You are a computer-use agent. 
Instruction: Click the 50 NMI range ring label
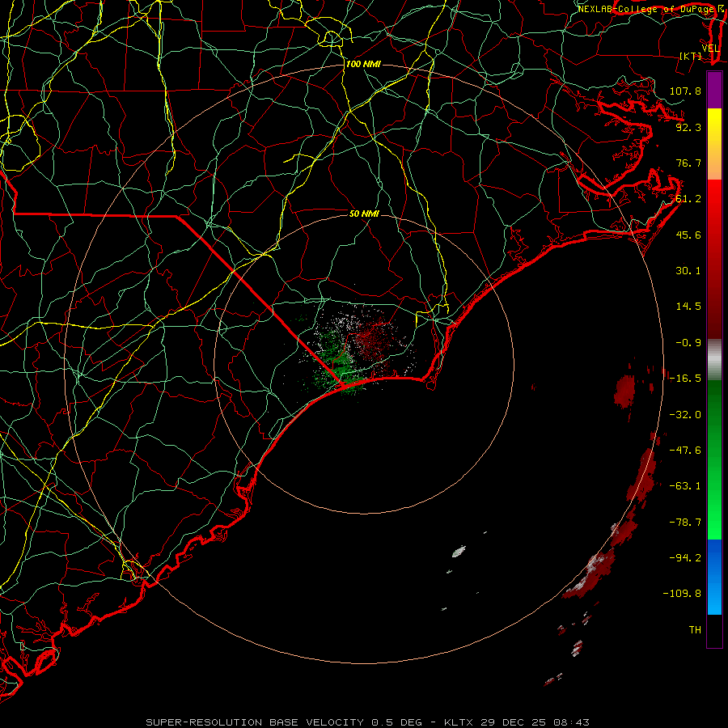(365, 214)
